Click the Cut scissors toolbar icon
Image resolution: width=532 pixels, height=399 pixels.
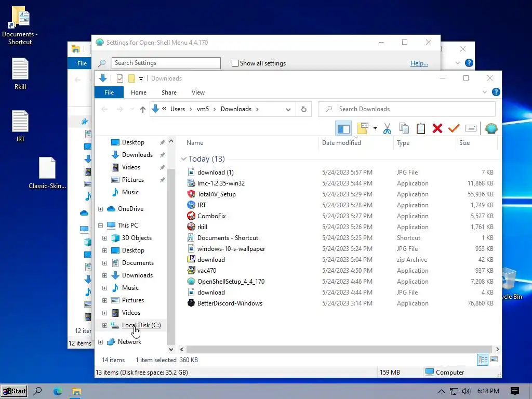pyautogui.click(x=387, y=128)
